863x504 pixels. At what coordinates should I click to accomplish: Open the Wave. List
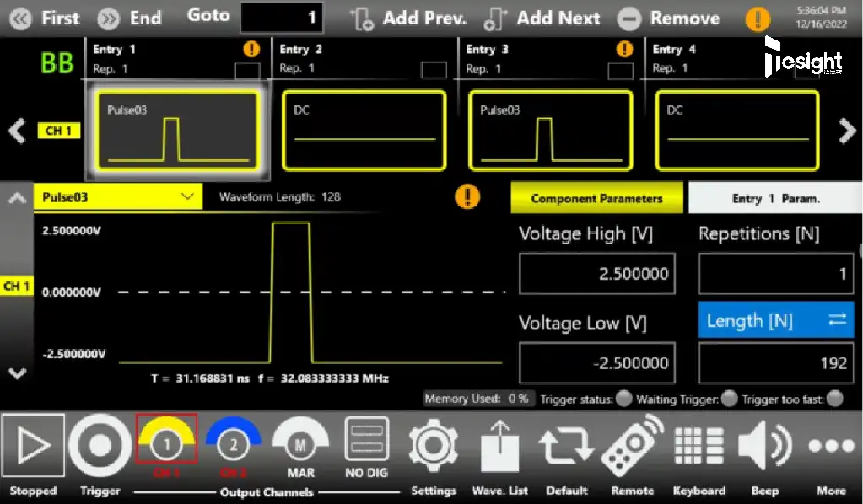click(499, 447)
